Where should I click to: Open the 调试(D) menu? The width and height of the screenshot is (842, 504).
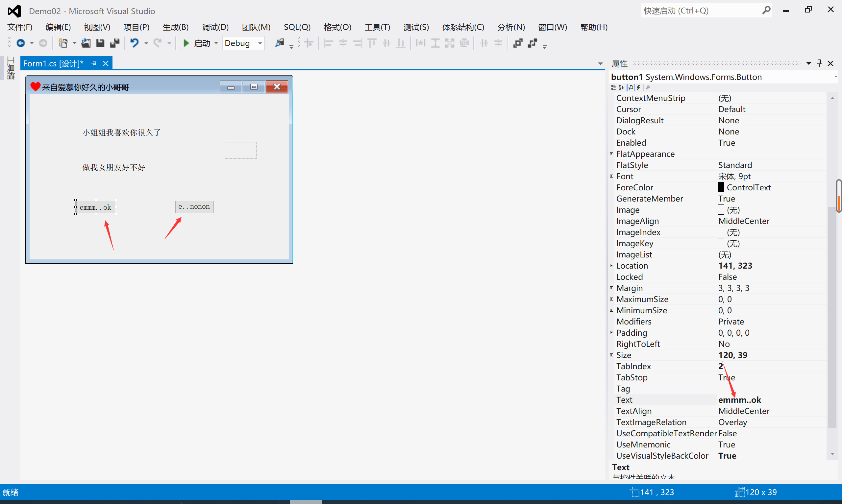tap(215, 27)
